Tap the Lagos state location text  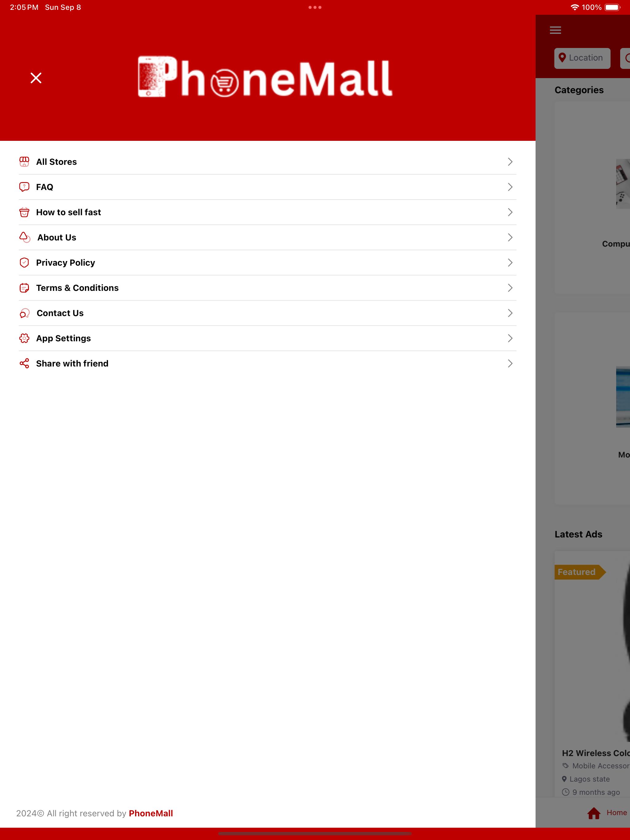click(589, 779)
